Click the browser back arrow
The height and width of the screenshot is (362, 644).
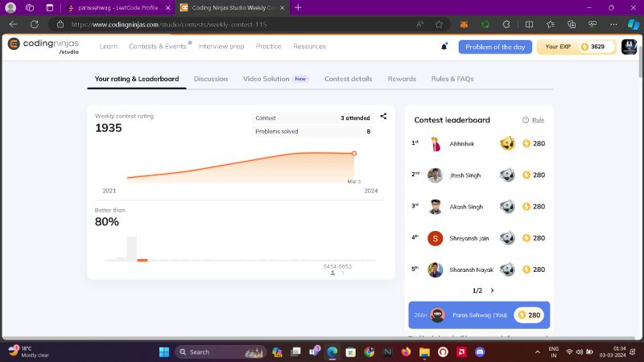pyautogui.click(x=13, y=24)
